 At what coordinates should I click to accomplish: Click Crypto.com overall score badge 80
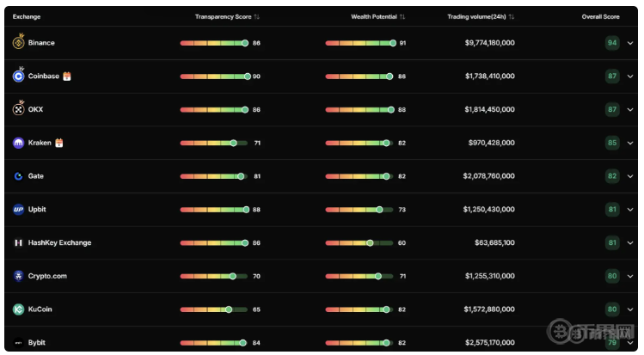pos(612,276)
